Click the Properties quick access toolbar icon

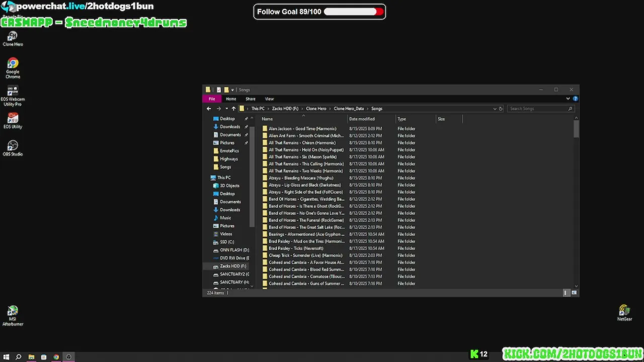coord(218,90)
